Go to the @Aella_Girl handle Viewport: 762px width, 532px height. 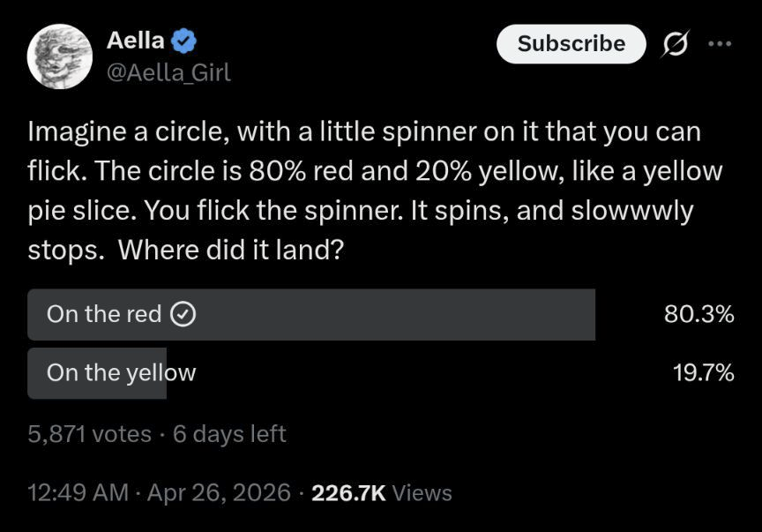point(168,72)
